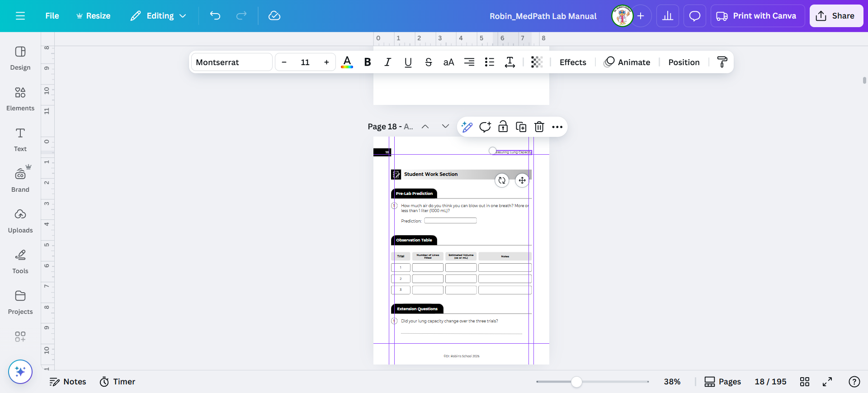Move page down with chevron arrow
Image resolution: width=868 pixels, height=393 pixels.
[445, 127]
